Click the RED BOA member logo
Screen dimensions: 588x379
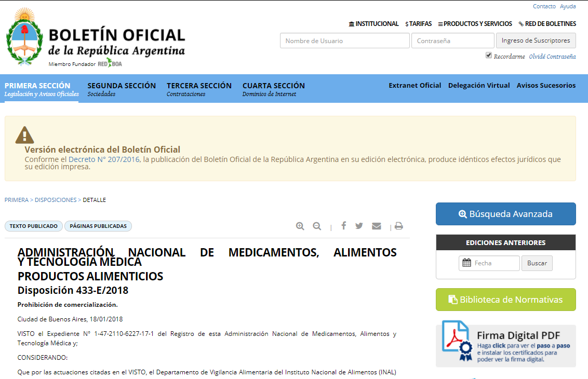click(x=110, y=63)
